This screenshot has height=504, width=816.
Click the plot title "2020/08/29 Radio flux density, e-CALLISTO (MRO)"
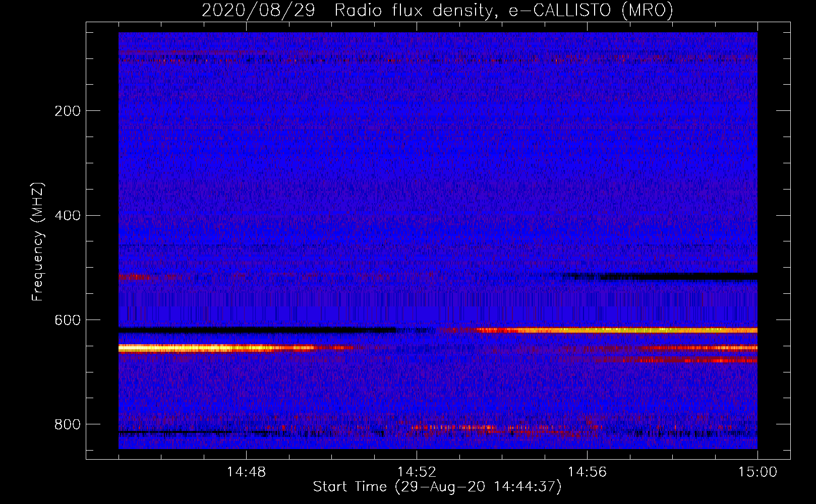click(x=437, y=10)
